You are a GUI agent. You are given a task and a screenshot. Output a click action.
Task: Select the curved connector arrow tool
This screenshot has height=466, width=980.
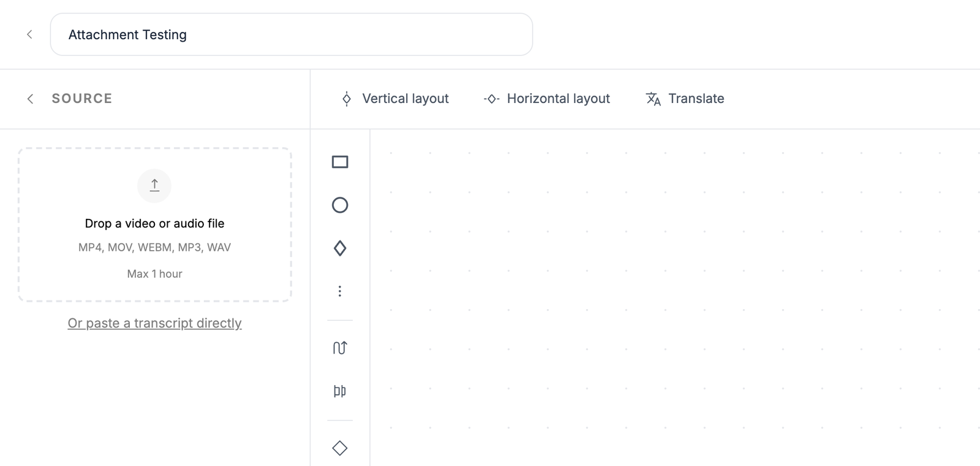(340, 348)
